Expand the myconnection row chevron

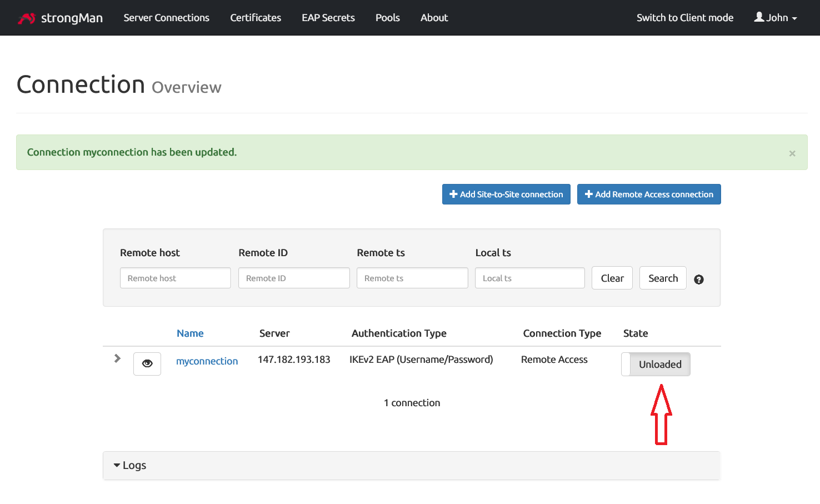click(117, 358)
